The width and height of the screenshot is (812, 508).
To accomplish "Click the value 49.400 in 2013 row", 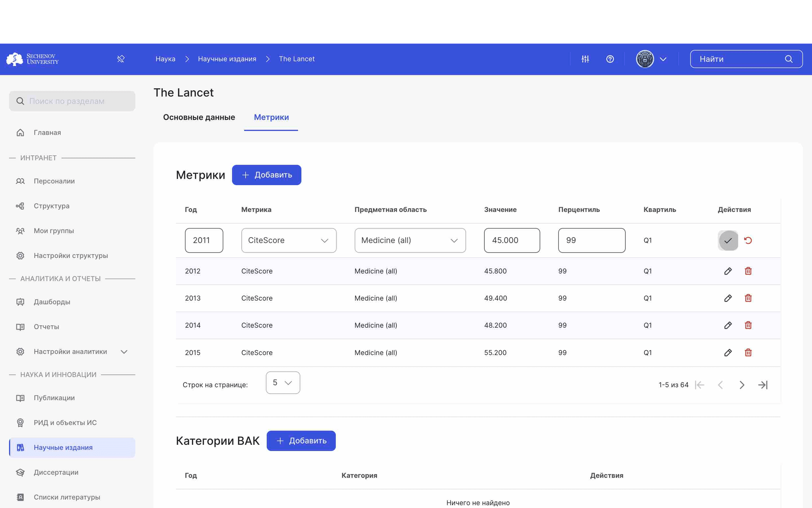I will click(x=496, y=298).
